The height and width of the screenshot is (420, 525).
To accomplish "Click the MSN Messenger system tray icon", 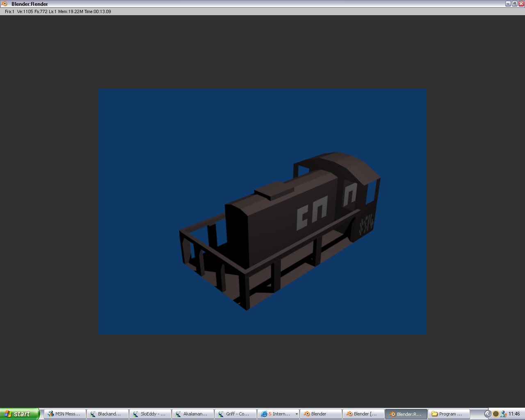I will click(x=503, y=414).
